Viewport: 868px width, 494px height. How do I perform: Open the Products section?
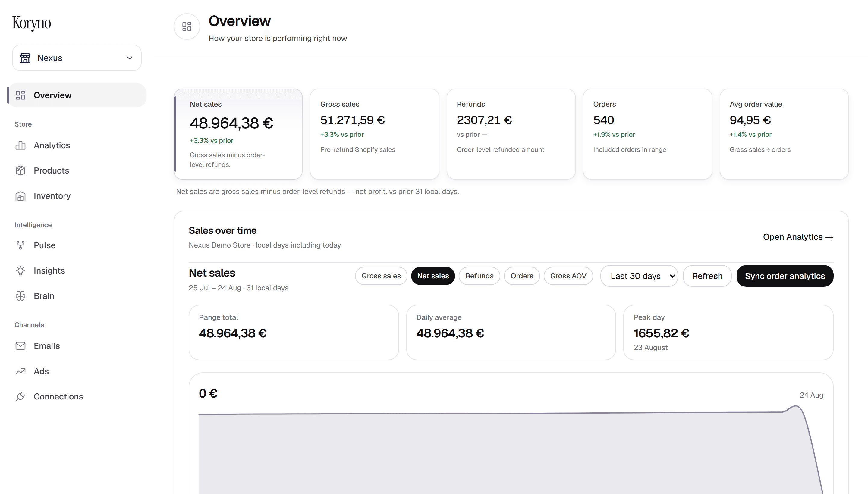[x=51, y=170]
